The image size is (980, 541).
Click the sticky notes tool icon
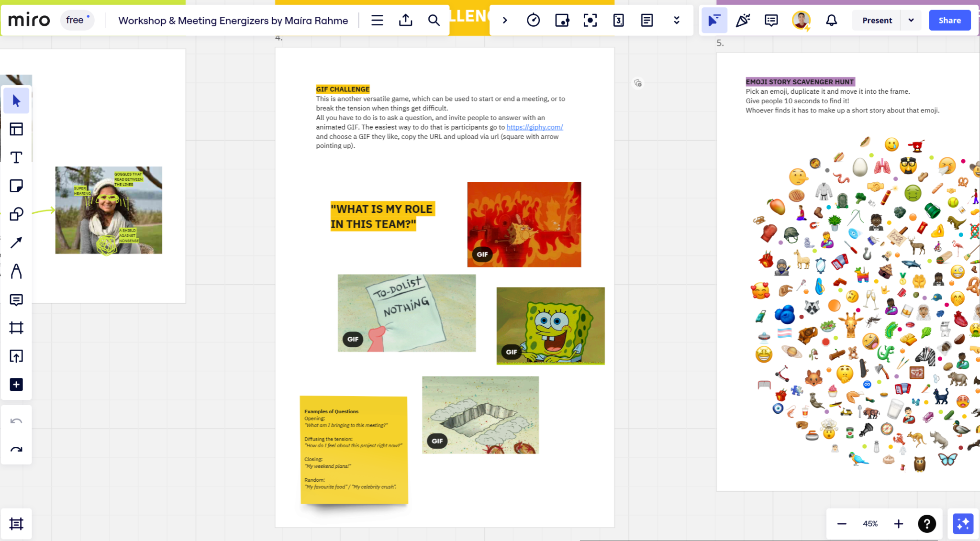tap(17, 186)
